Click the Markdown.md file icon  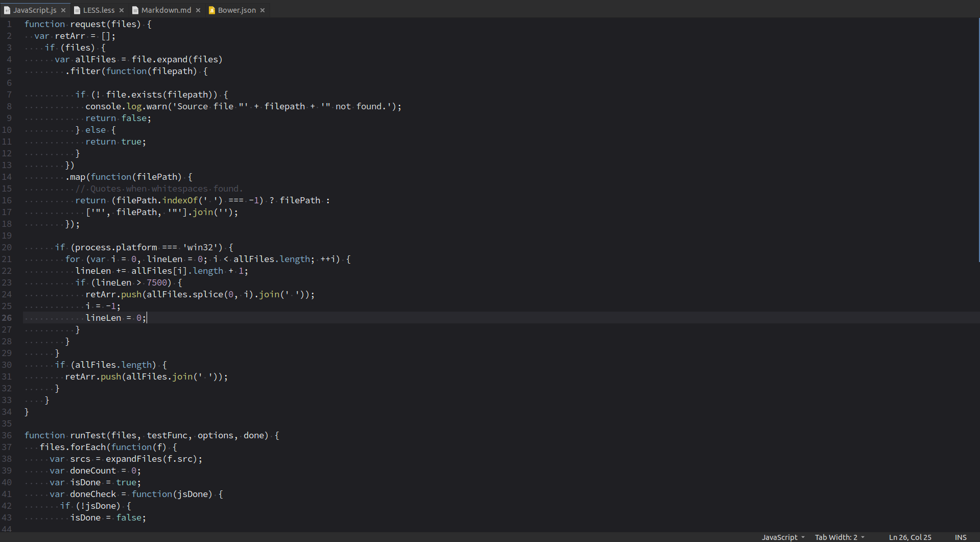(x=135, y=10)
